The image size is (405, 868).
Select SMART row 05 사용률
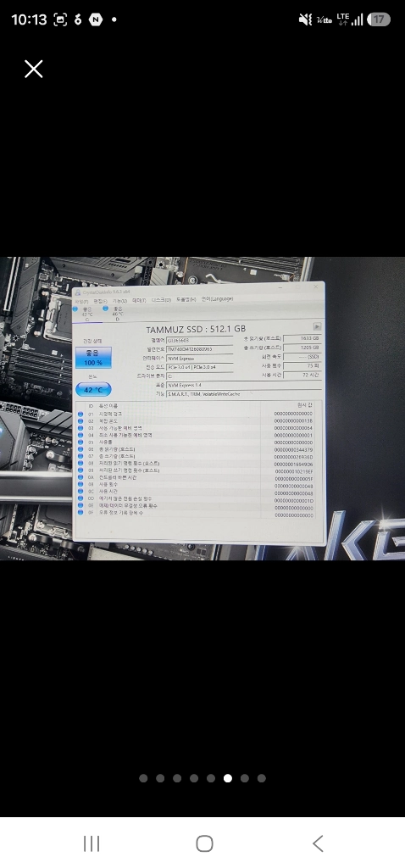(196, 442)
